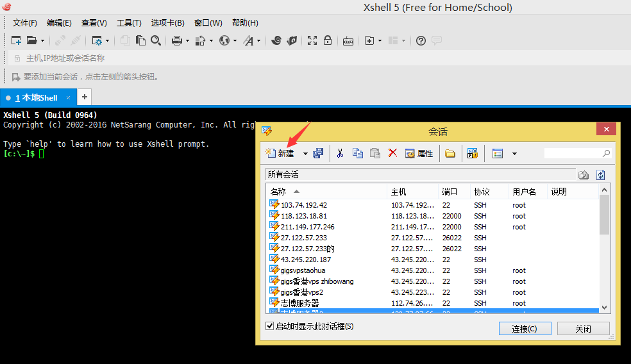
Task: Open the 工具(T) menu
Action: 129,23
